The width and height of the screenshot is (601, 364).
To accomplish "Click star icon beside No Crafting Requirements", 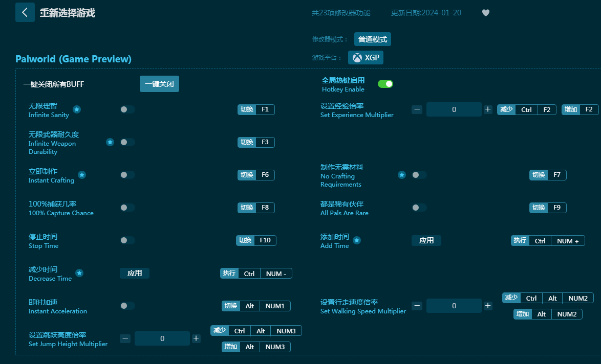I will 402,175.
